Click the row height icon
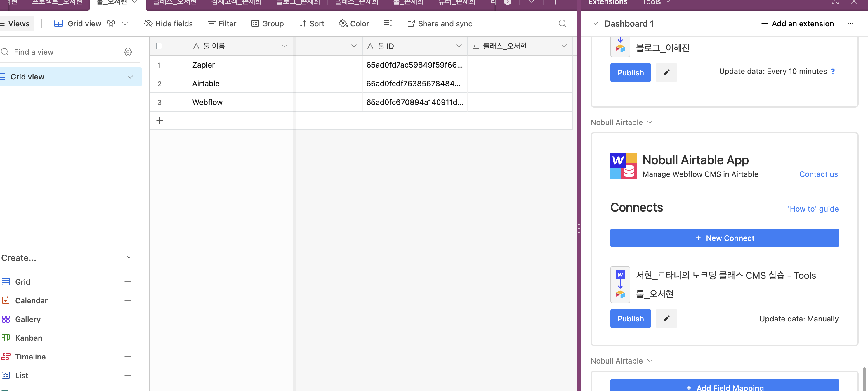Screen dimensions: 868x391 388,24
